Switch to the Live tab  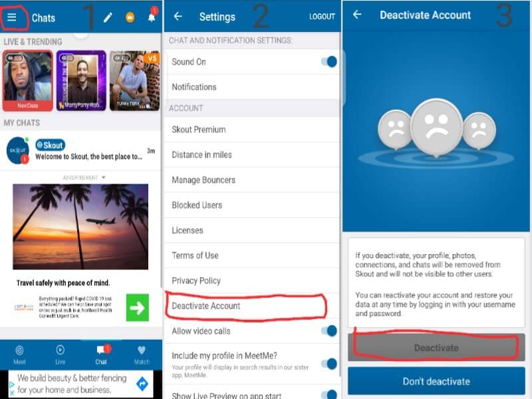[x=60, y=355]
